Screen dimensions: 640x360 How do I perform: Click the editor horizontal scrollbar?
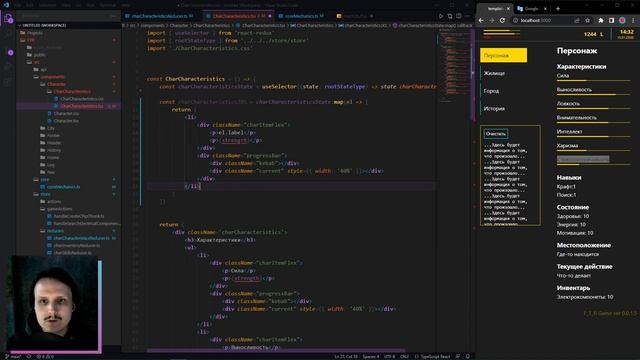(x=276, y=351)
